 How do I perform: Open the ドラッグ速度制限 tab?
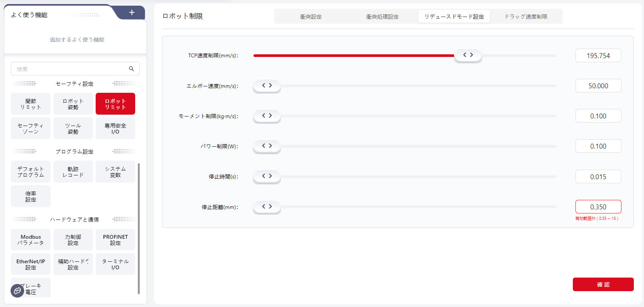pyautogui.click(x=526, y=17)
